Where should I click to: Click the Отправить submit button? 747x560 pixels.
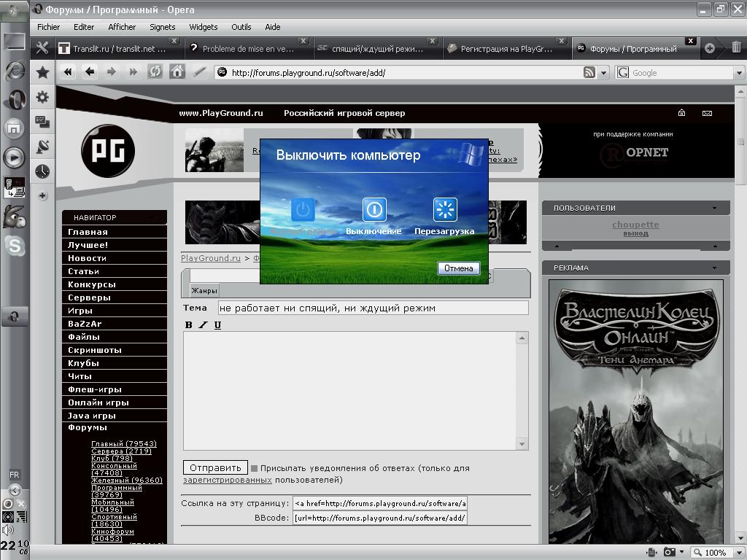[x=215, y=467]
